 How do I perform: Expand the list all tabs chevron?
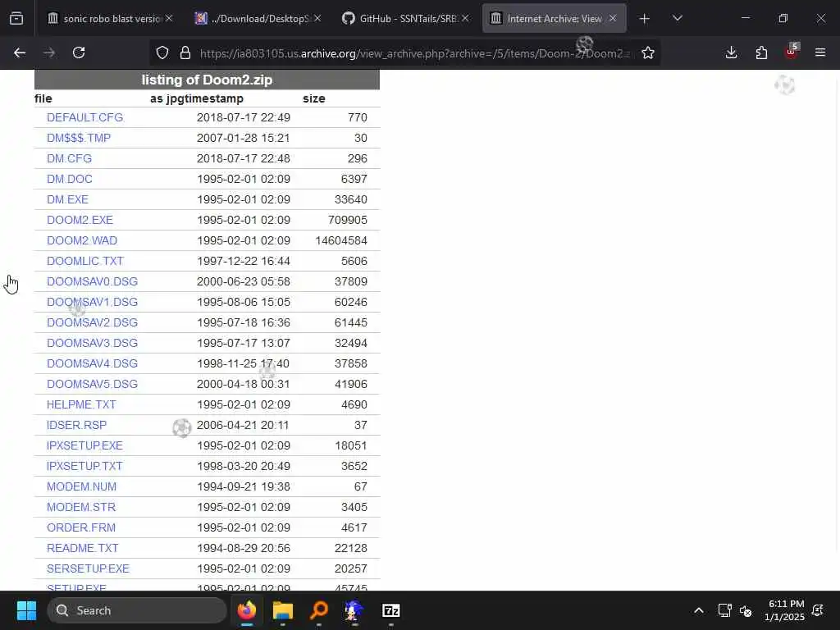point(677,18)
